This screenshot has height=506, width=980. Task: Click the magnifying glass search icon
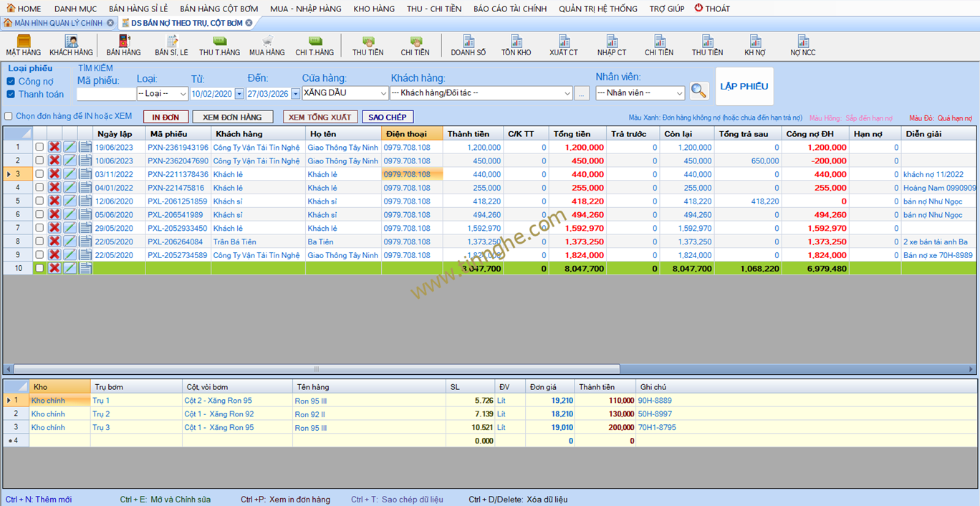click(698, 91)
